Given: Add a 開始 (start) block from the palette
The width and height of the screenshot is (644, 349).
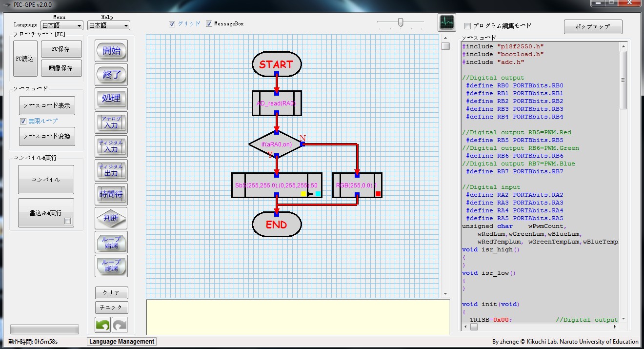Looking at the screenshot, I should pos(111,51).
